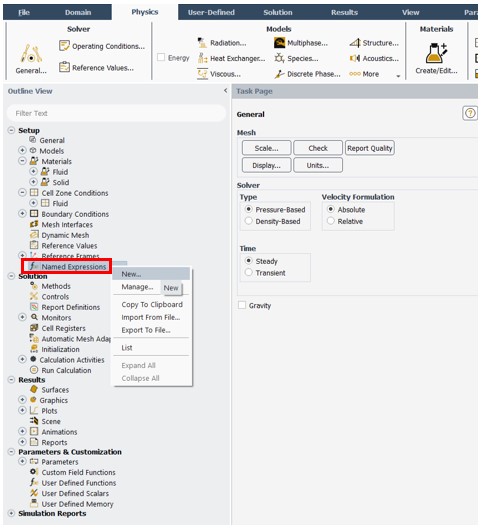Open the General solver settings icon
Viewport: 484px width, 528px height.
[31, 54]
